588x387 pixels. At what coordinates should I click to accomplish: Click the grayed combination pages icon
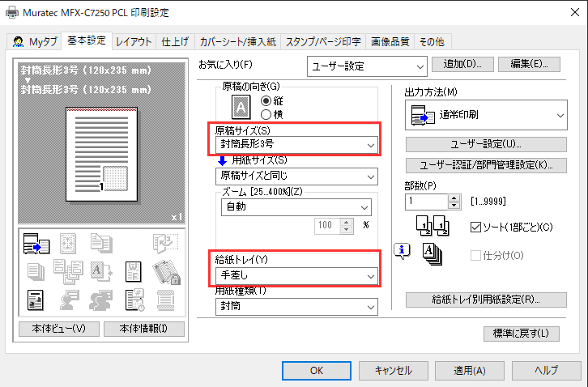(101, 244)
